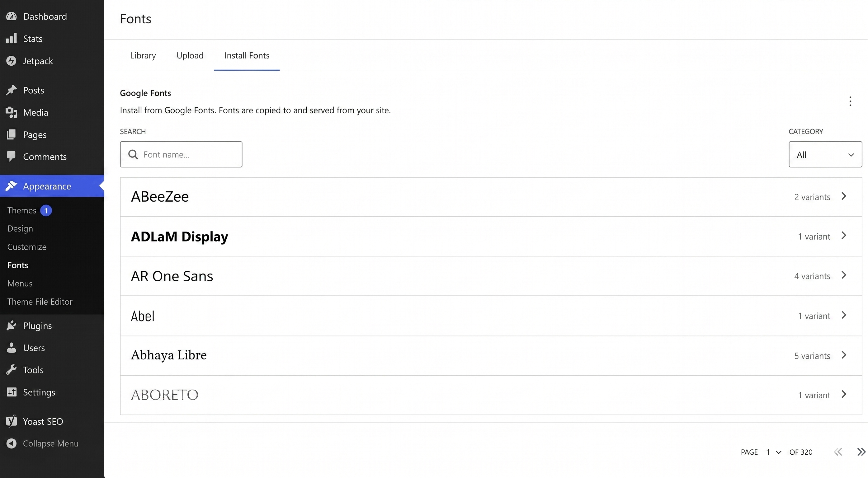868x478 pixels.
Task: Expand the Abhaya Libre font chevron
Action: (844, 355)
